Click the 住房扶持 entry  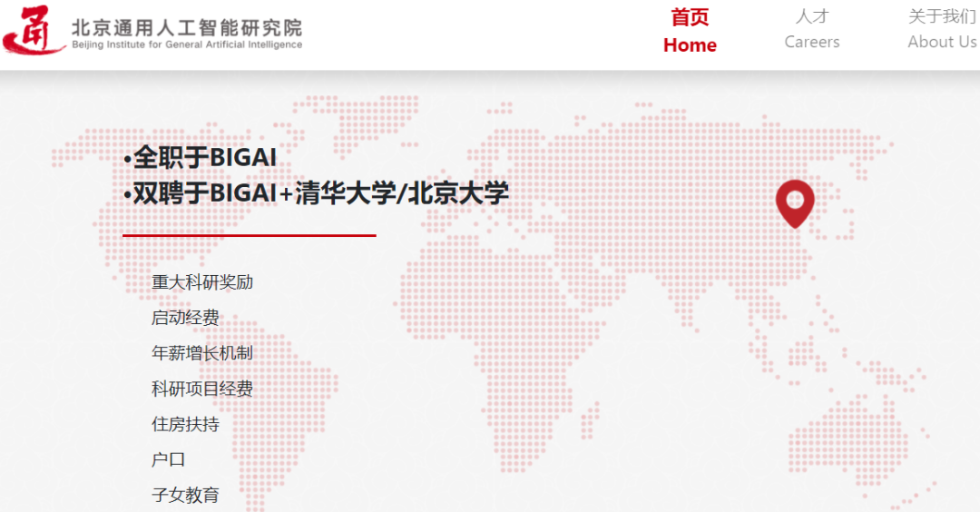185,424
